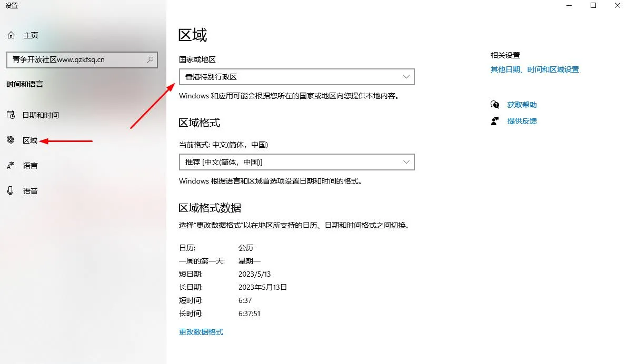Open the 区域格式 dropdown 推荐 [中文(简体，中国)]
Image resolution: width=627 pixels, height=364 pixels.
(x=297, y=162)
